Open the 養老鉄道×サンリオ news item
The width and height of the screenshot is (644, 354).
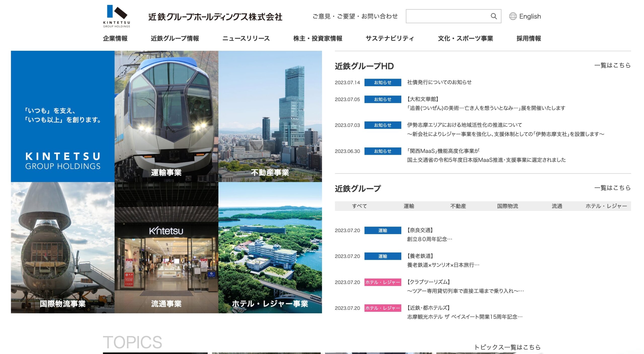(443, 261)
